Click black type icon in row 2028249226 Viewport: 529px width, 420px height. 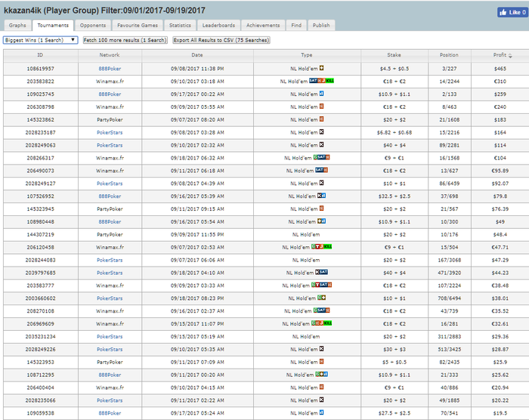point(321,349)
